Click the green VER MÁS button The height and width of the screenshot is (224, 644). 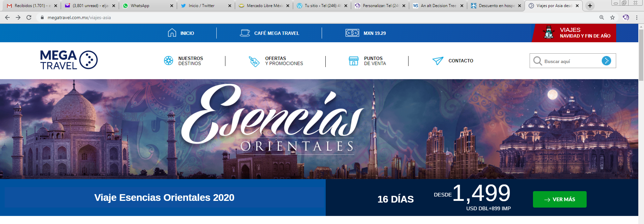pyautogui.click(x=559, y=199)
